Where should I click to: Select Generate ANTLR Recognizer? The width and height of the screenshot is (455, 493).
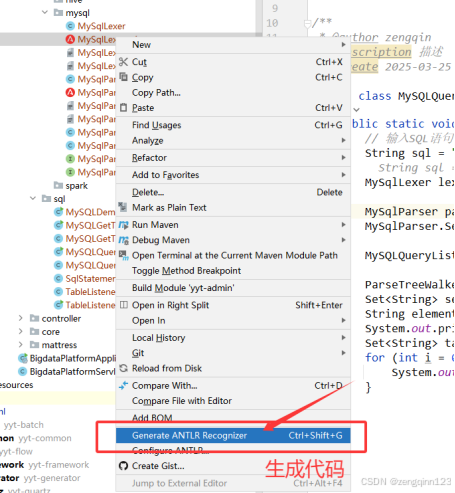pos(233,435)
